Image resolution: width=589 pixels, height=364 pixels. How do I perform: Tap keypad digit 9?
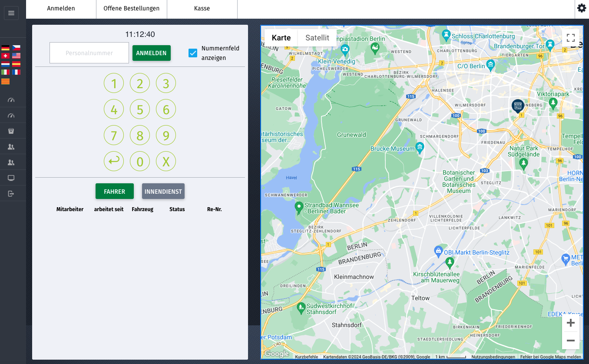click(x=166, y=135)
